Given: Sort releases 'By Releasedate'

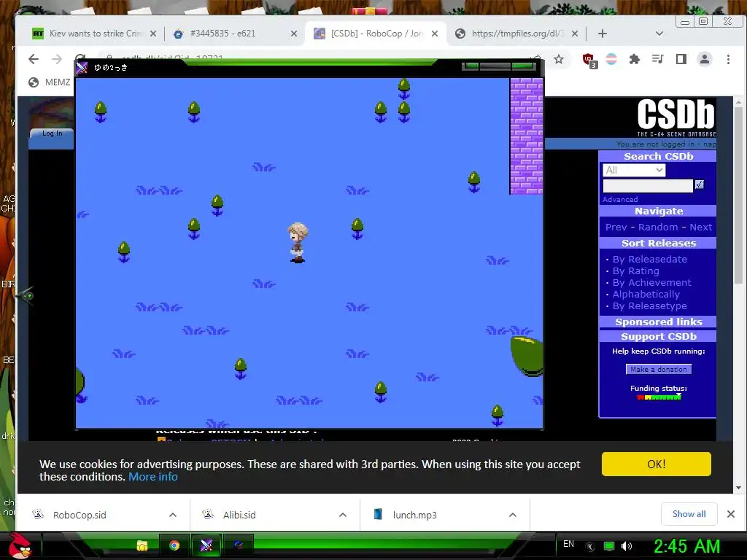Looking at the screenshot, I should pyautogui.click(x=650, y=259).
